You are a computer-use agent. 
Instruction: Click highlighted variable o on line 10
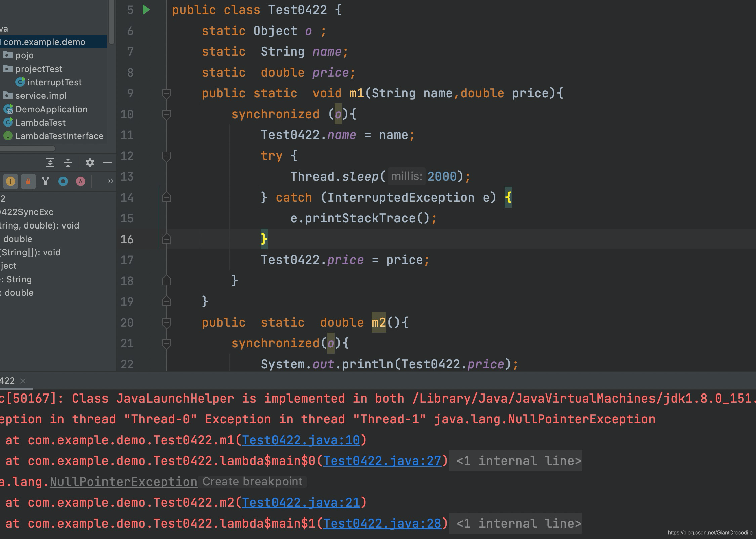(338, 114)
